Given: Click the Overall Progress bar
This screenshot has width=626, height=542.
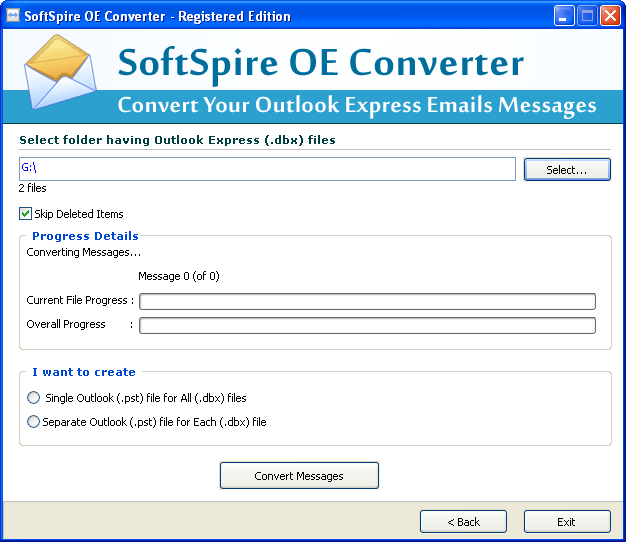Looking at the screenshot, I should (x=367, y=325).
